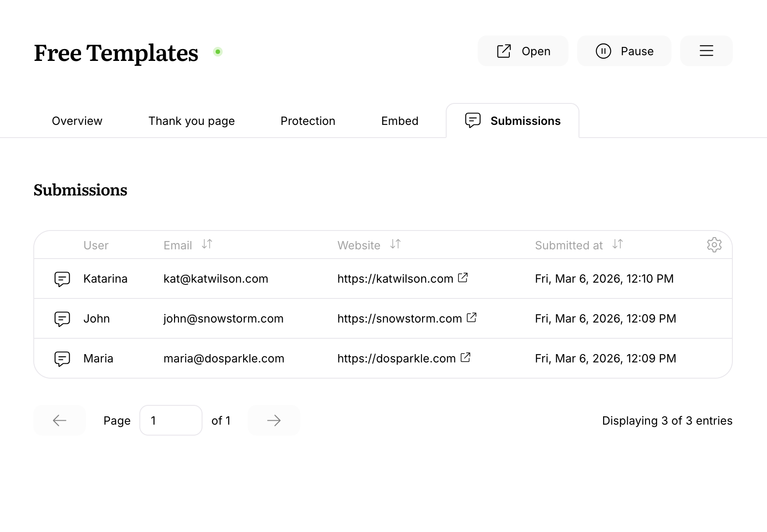Open the hamburger menu next to Pause
The height and width of the screenshot is (532, 767).
[x=706, y=51]
